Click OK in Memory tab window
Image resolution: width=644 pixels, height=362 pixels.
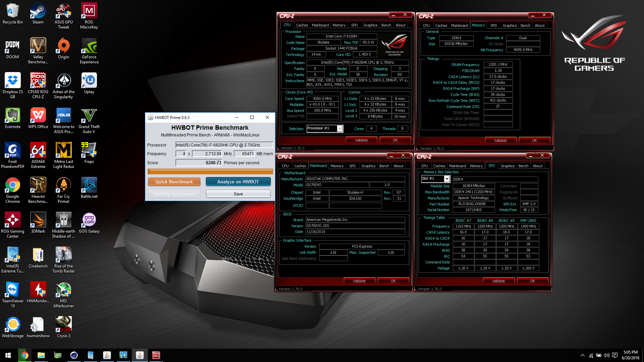534,140
